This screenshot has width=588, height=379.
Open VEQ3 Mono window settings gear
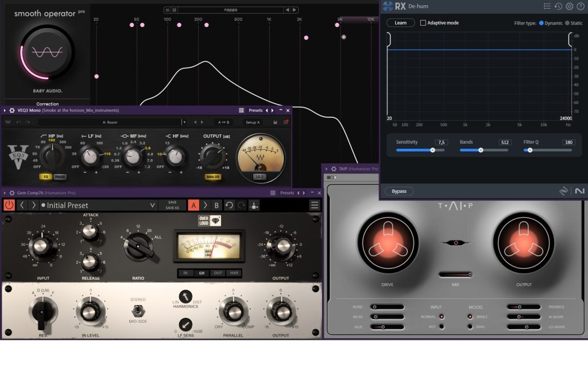click(x=12, y=110)
